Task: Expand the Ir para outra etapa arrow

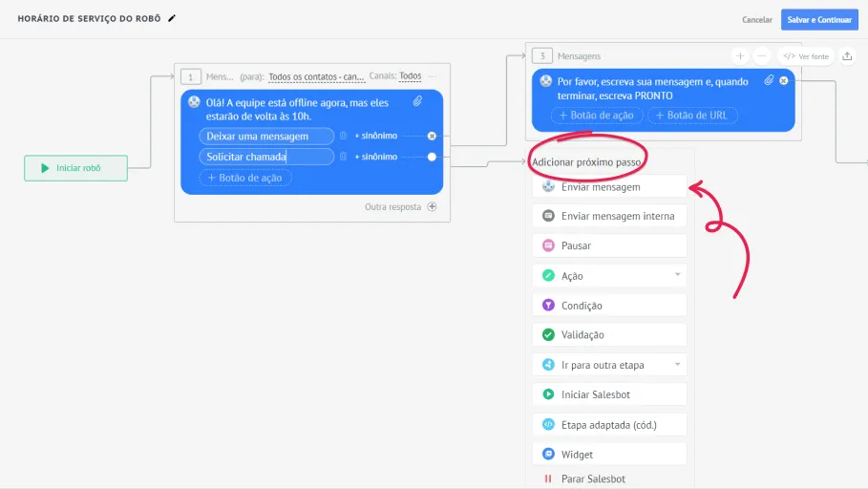Action: [678, 365]
